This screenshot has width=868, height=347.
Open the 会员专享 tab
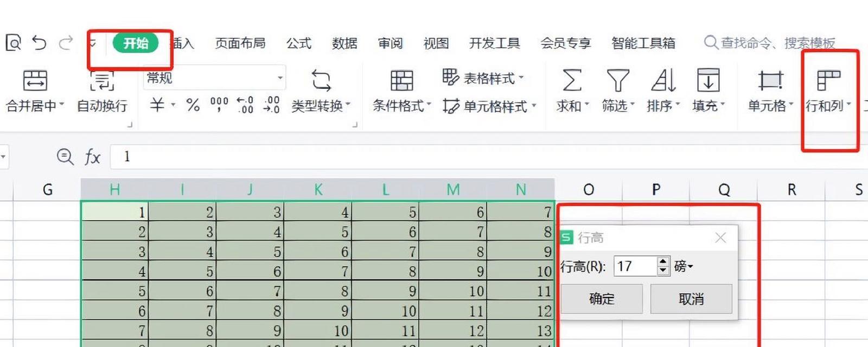(565, 43)
